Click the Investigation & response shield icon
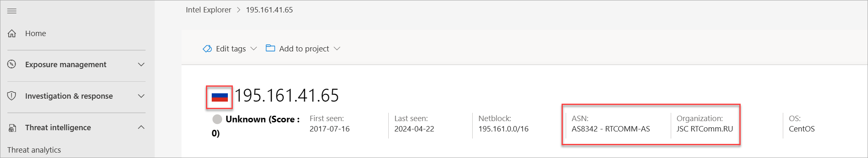This screenshot has width=868, height=158. (x=12, y=96)
